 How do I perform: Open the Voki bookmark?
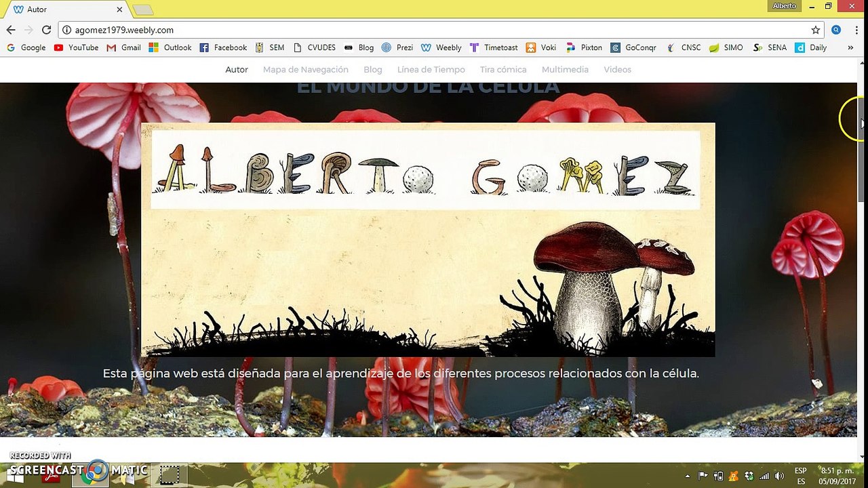(x=541, y=47)
